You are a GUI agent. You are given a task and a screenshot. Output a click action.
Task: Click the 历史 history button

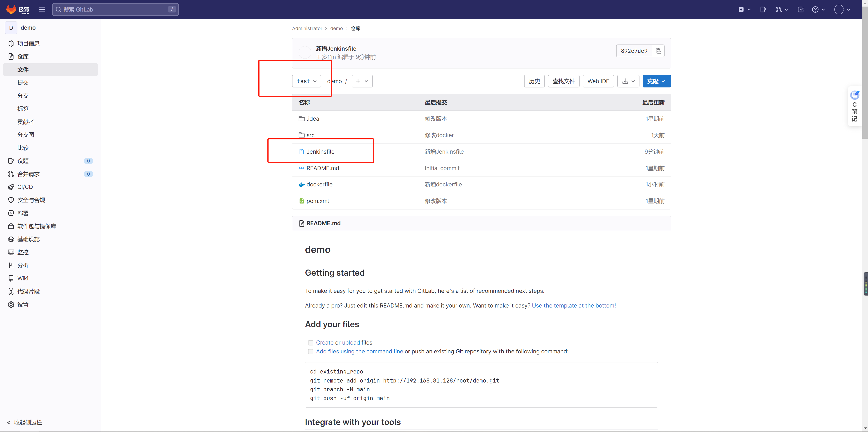point(534,81)
